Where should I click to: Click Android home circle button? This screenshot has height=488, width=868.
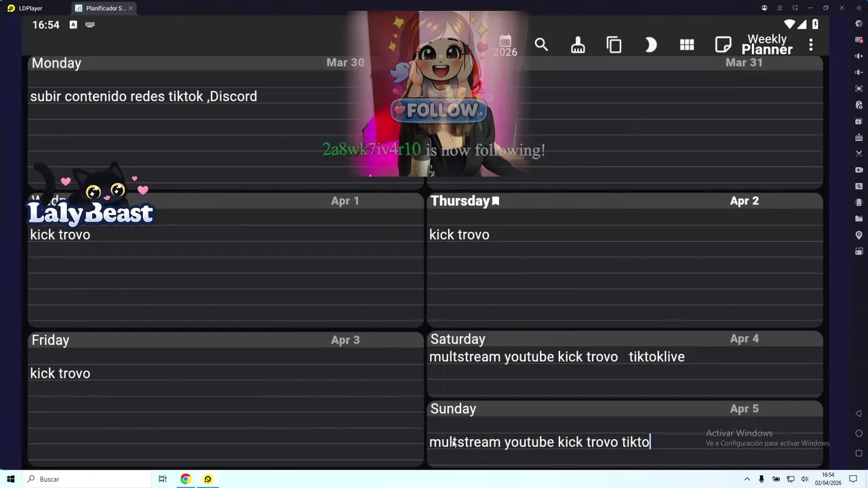tap(859, 434)
